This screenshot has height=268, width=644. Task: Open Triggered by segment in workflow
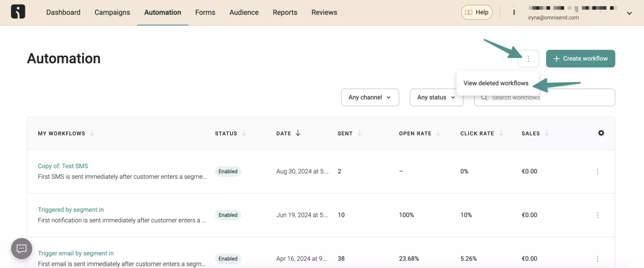(x=71, y=210)
